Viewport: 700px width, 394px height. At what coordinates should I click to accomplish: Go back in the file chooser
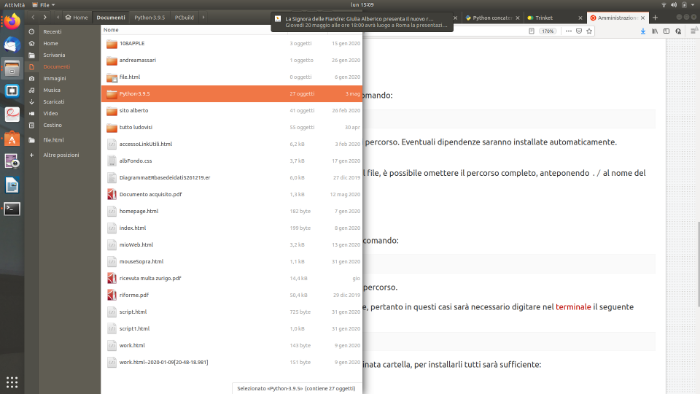coord(33,17)
